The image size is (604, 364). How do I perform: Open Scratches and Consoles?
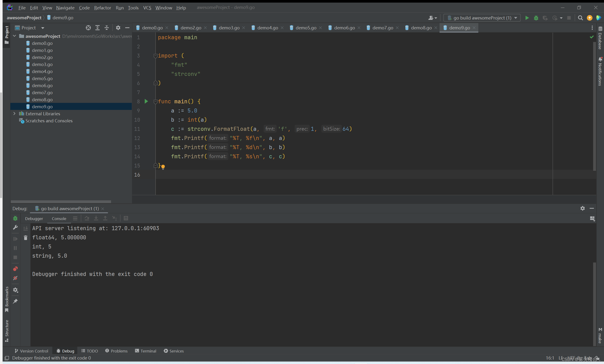point(49,121)
